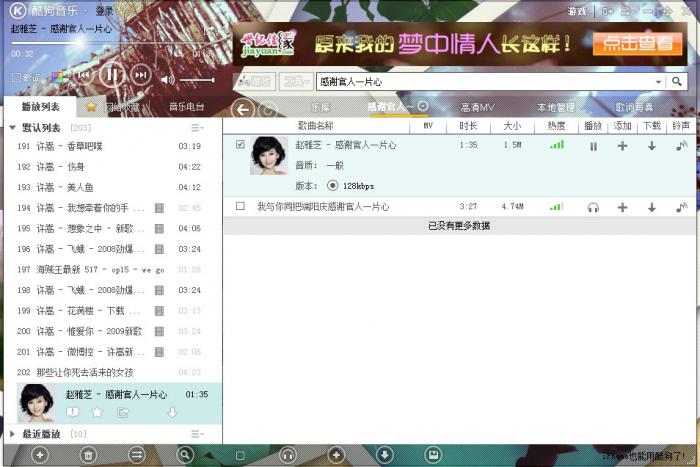Listen to 我与你同把端阳庆 with headphone icon
The image size is (700, 467).
[x=593, y=207]
